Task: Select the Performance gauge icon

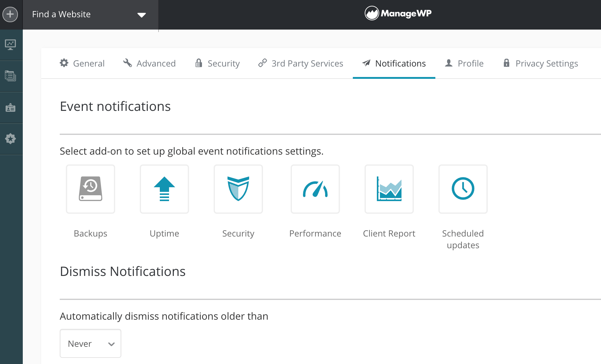Action: coord(315,189)
